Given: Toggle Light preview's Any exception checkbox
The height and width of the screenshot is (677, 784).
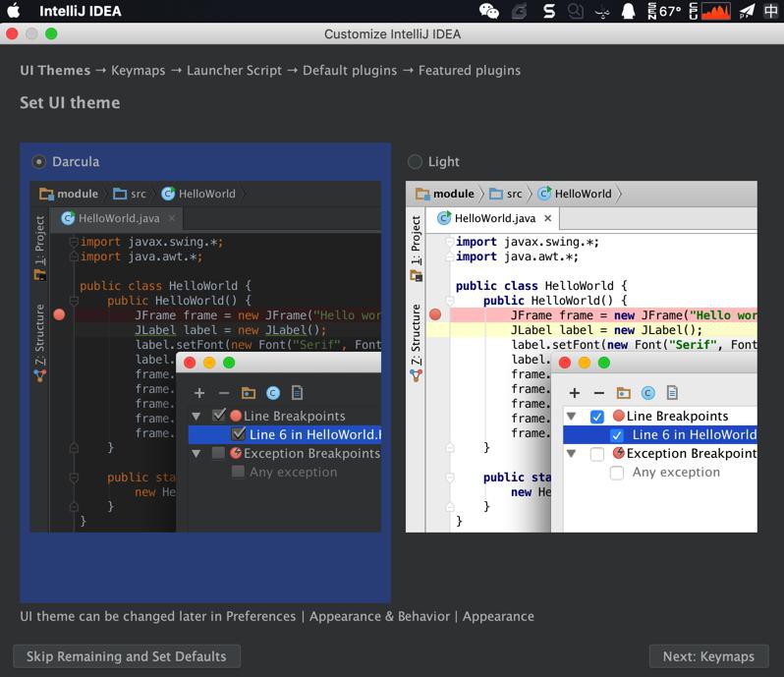Looking at the screenshot, I should coord(617,473).
